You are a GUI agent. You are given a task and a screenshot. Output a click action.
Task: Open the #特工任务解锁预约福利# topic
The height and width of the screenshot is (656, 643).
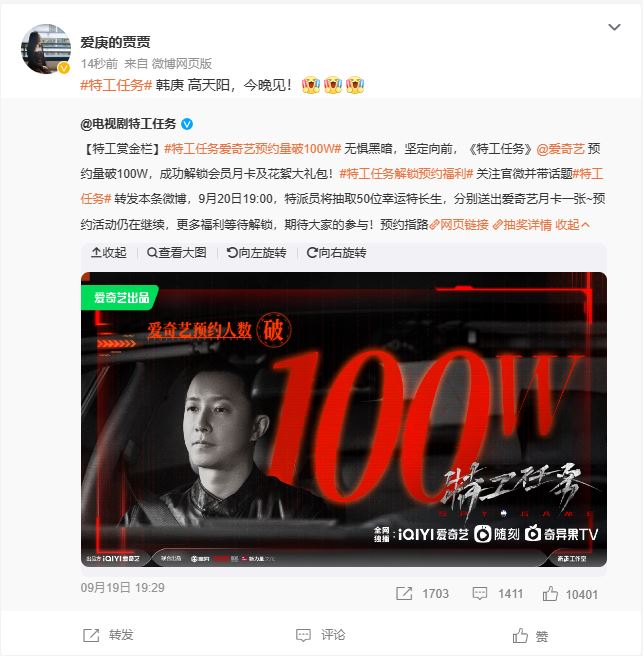click(x=406, y=174)
